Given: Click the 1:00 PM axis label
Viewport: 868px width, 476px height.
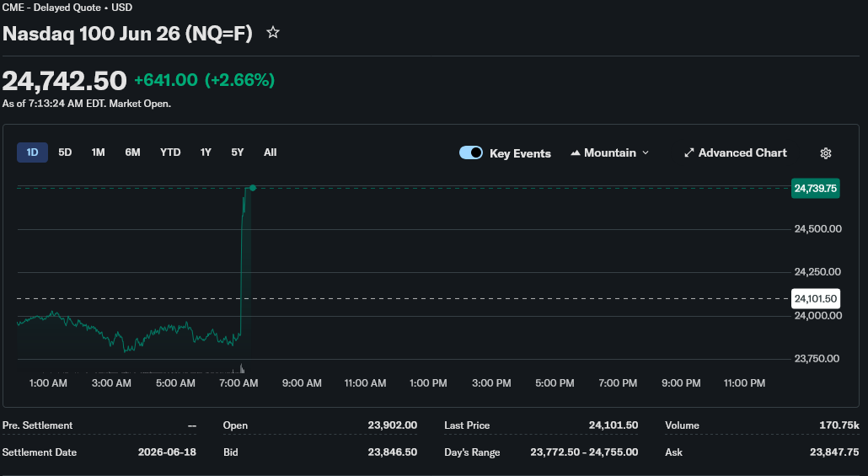Looking at the screenshot, I should tap(428, 383).
